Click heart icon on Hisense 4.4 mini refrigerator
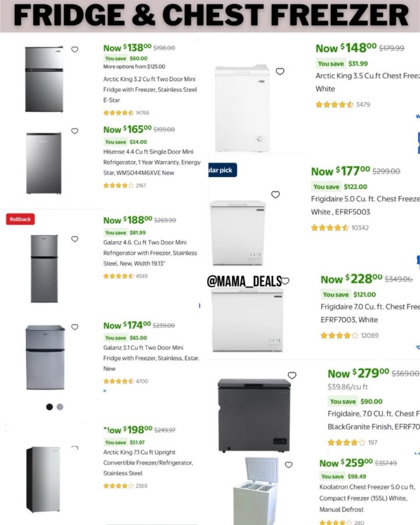The image size is (420, 525). (75, 131)
